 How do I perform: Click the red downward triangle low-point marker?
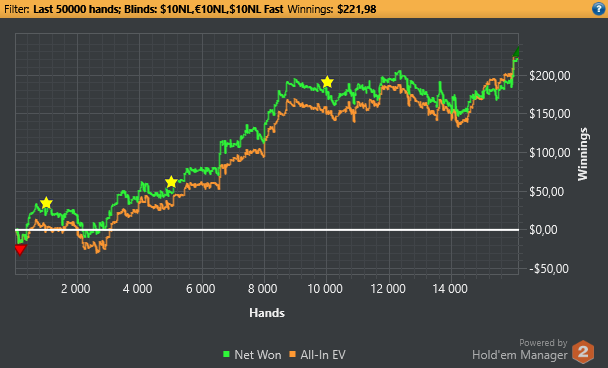(20, 250)
